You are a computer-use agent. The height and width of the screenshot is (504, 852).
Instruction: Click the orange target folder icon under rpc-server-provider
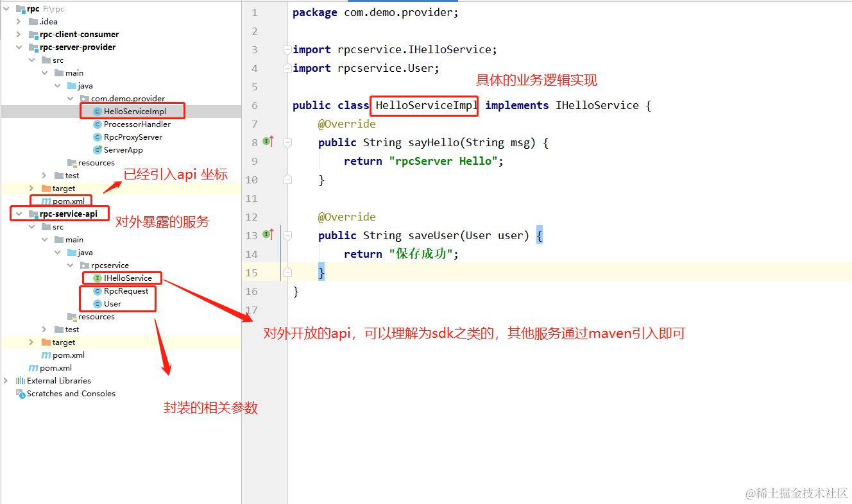click(46, 189)
